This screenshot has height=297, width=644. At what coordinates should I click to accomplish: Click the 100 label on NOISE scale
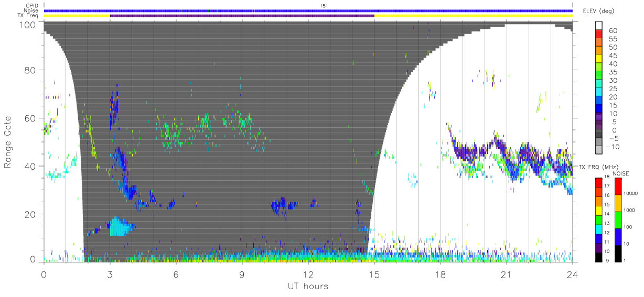[x=629, y=227]
